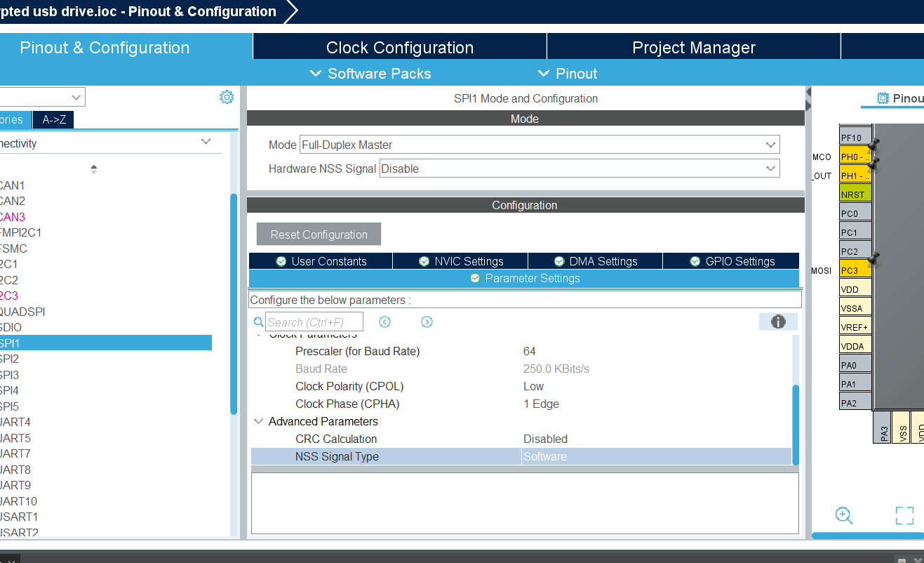
Task: Select the A->Z sorting tab
Action: pos(53,119)
